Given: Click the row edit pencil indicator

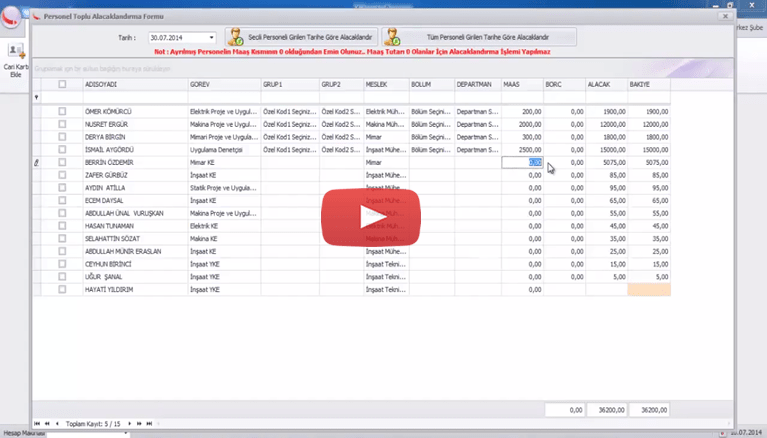Looking at the screenshot, I should tap(37, 161).
